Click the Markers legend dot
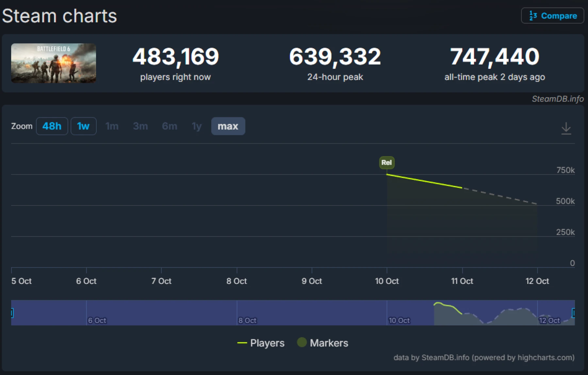Image resolution: width=588 pixels, height=375 pixels. [x=302, y=343]
